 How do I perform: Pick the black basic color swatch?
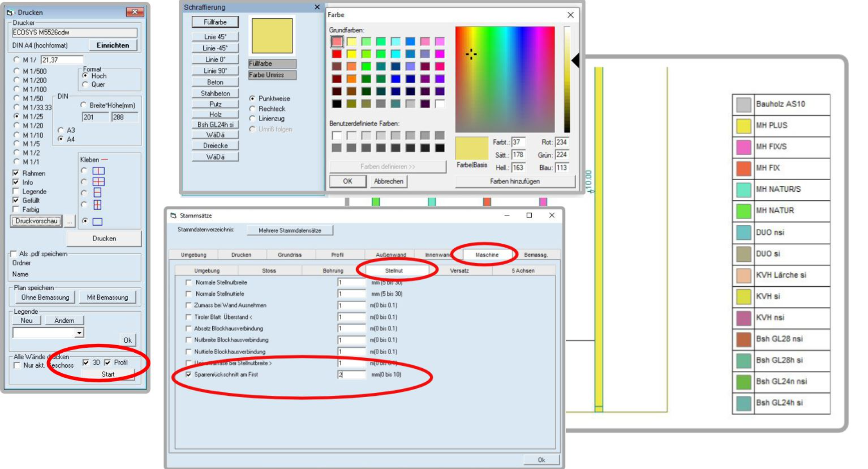point(337,104)
